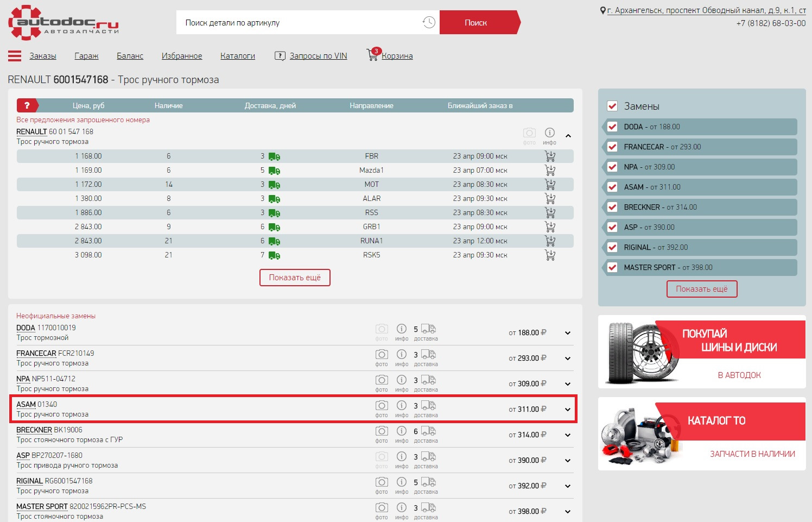Open the hamburger menu icon
This screenshot has width=812, height=522.
click(15, 56)
